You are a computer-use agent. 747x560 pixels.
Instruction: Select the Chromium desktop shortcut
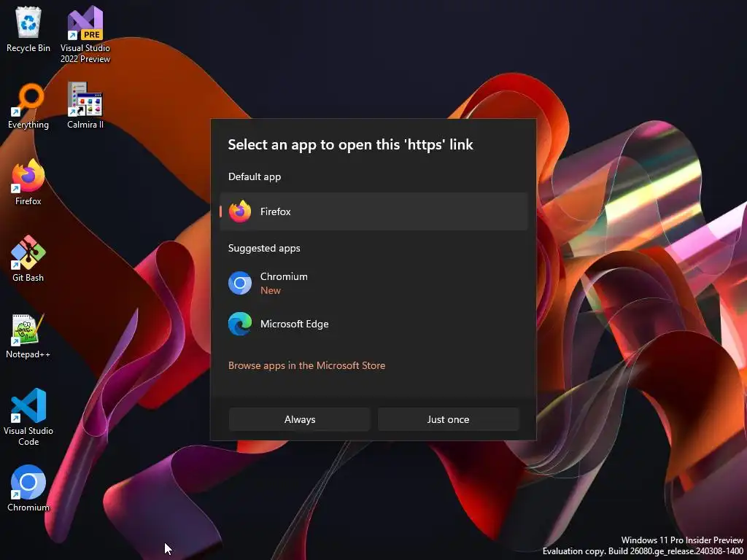pyautogui.click(x=28, y=489)
